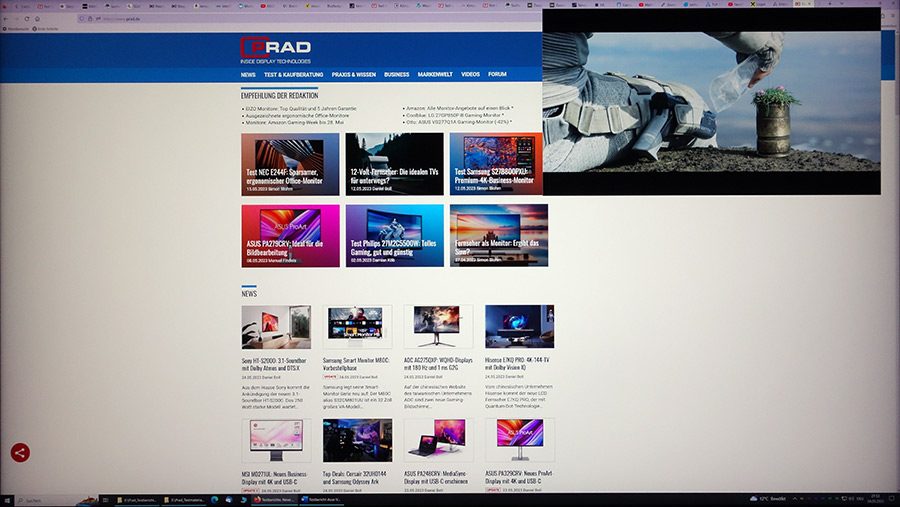
Task: Open the browser home button
Action: point(37,19)
